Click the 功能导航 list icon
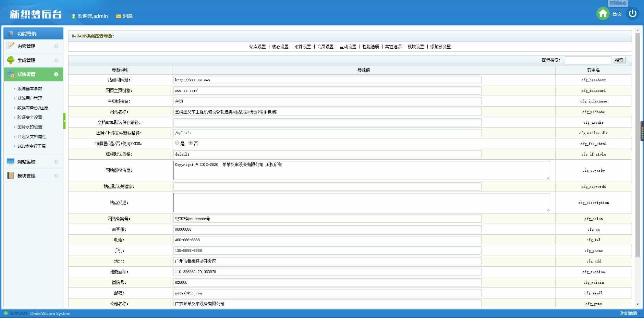 11,34
